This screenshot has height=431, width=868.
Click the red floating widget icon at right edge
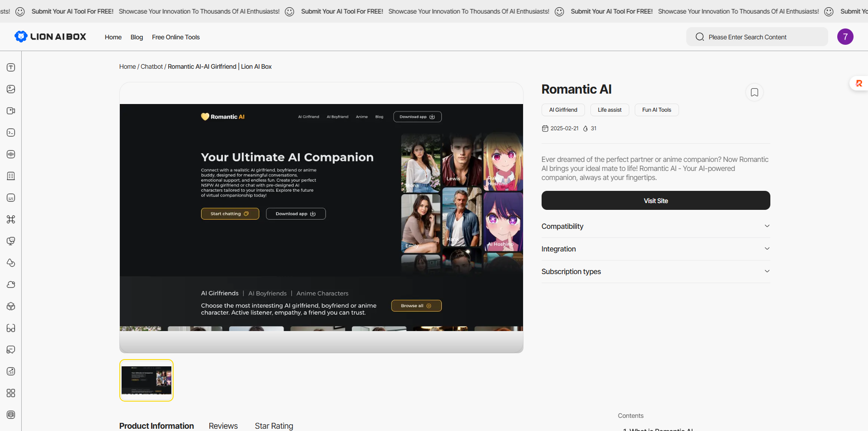tap(859, 83)
